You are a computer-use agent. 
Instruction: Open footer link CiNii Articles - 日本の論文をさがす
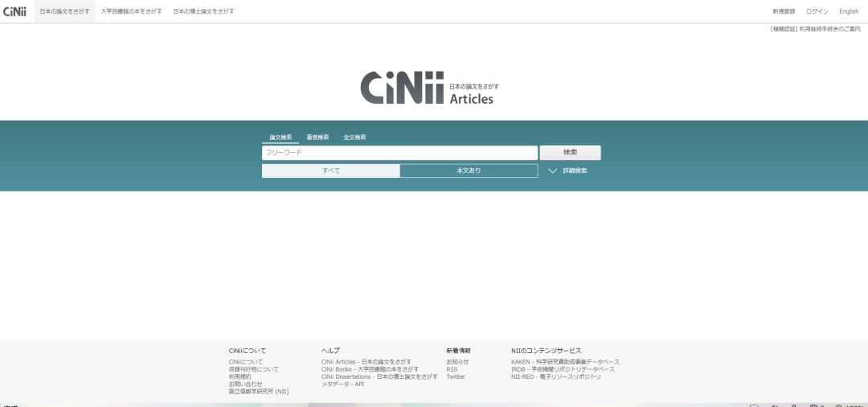366,362
